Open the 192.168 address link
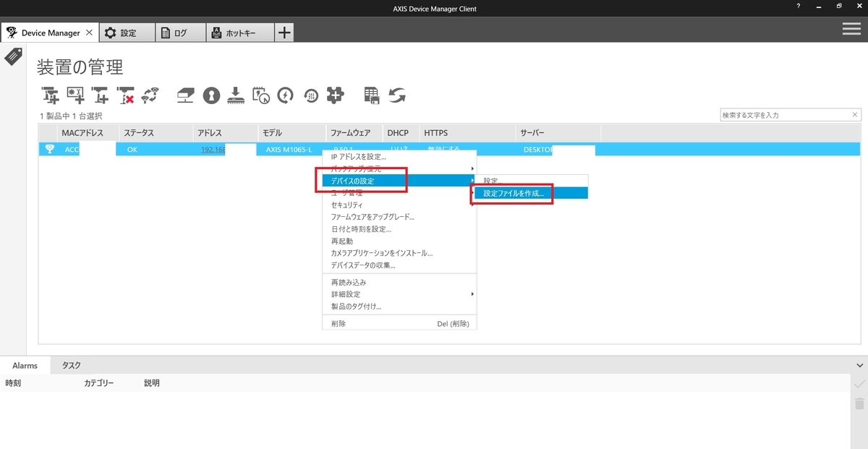868x449 pixels. [x=213, y=150]
